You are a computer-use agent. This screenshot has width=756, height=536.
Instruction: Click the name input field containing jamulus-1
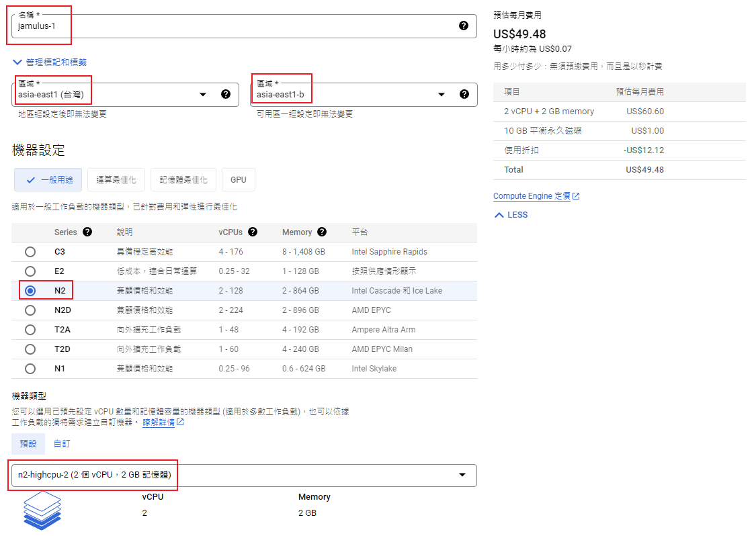point(228,26)
